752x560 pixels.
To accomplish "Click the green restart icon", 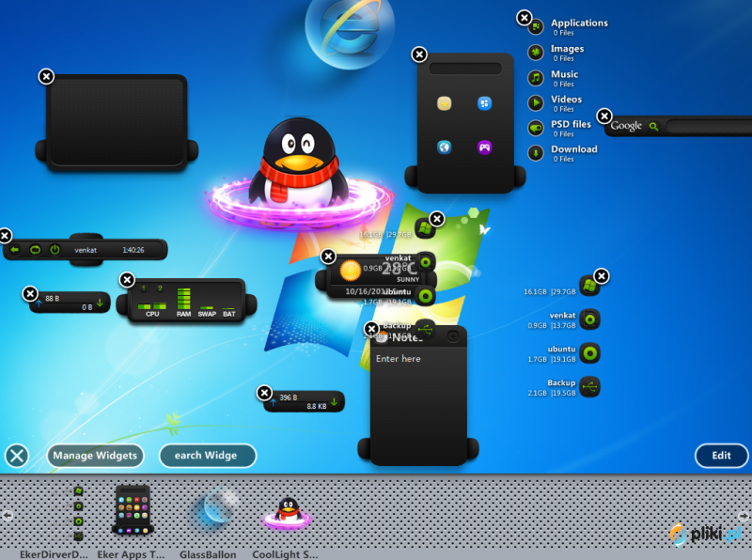I will pos(35,250).
